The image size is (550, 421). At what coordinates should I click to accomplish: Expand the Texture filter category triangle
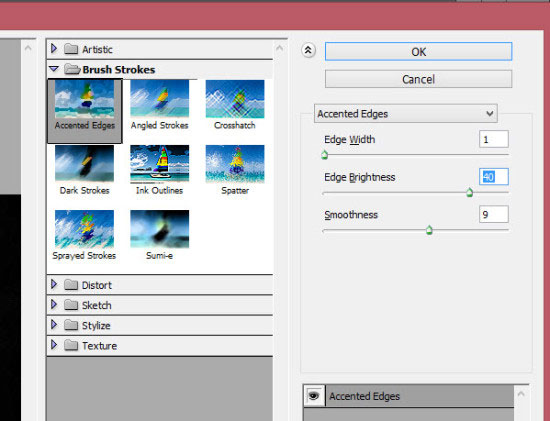pyautogui.click(x=54, y=345)
